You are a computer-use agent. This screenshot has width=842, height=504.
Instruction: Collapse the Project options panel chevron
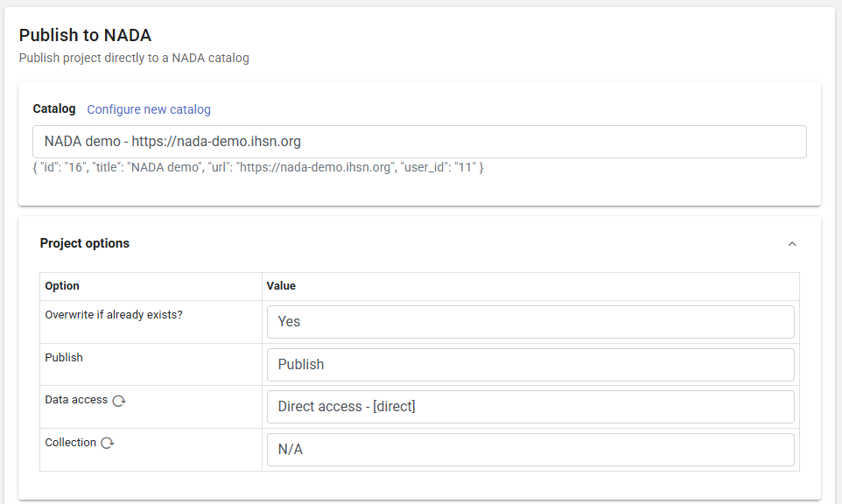click(791, 244)
